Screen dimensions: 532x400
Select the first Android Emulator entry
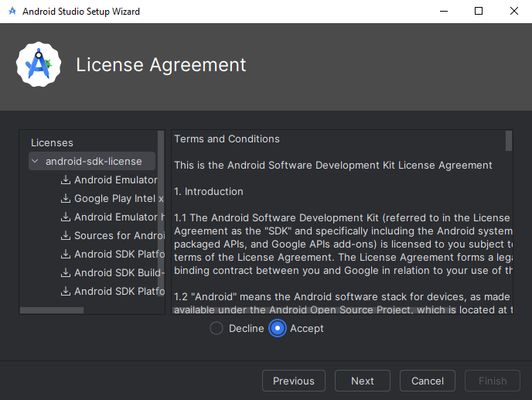coord(116,179)
